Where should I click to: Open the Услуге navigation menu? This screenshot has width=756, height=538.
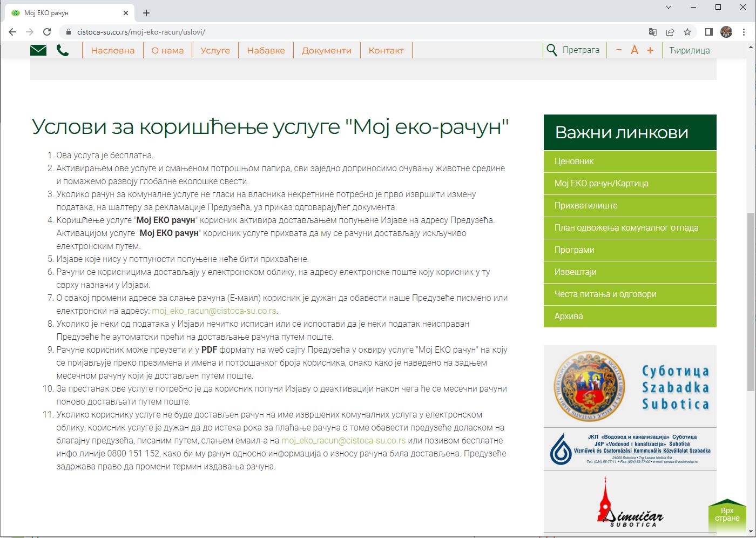coord(215,50)
